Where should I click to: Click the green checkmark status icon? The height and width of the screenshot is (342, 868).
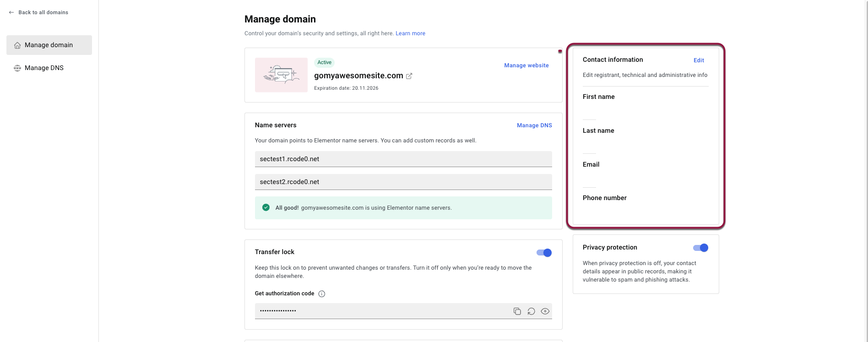pyautogui.click(x=266, y=208)
